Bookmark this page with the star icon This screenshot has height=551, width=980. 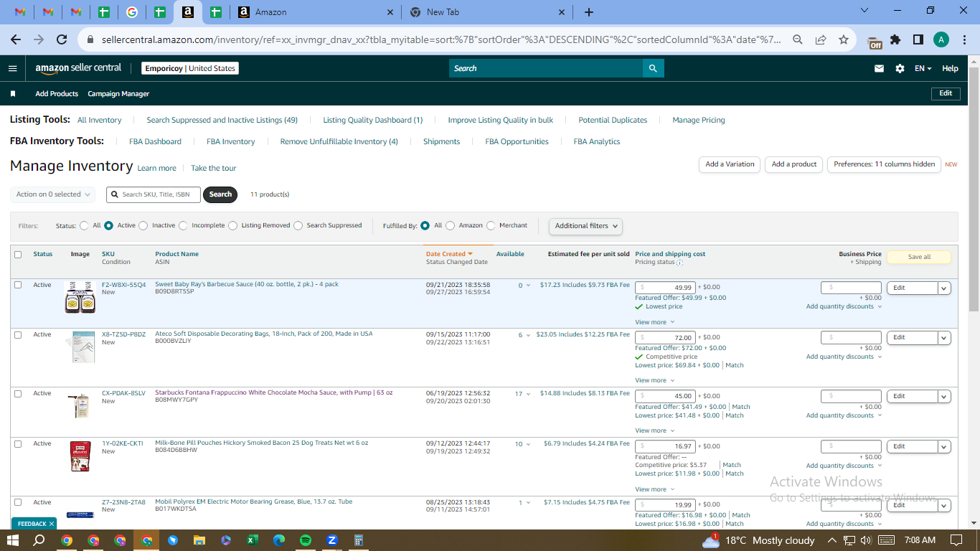point(844,40)
